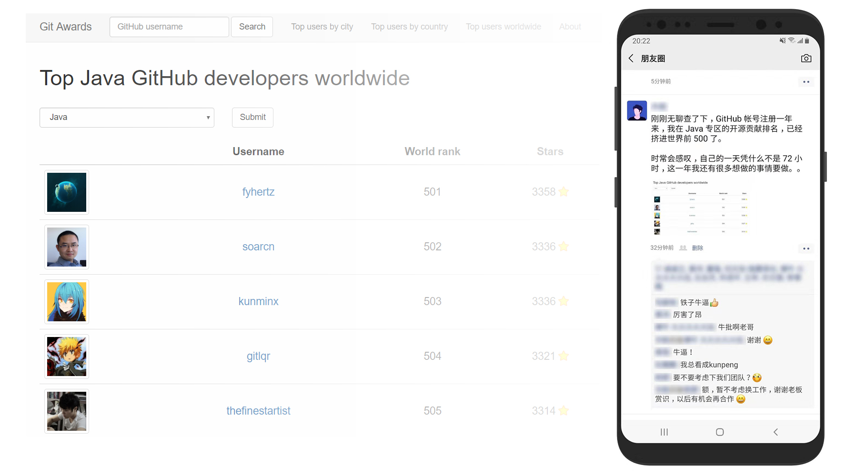The width and height of the screenshot is (868, 476).
Task: Open soarcn user profile link
Action: click(x=258, y=247)
